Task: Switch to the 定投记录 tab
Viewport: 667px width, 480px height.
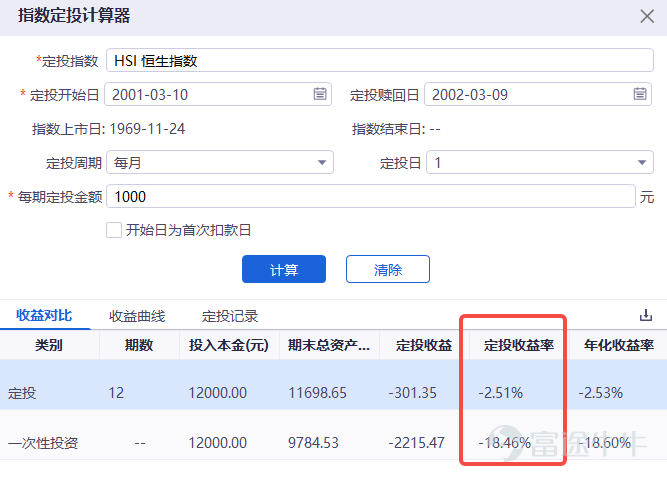Action: (x=230, y=316)
